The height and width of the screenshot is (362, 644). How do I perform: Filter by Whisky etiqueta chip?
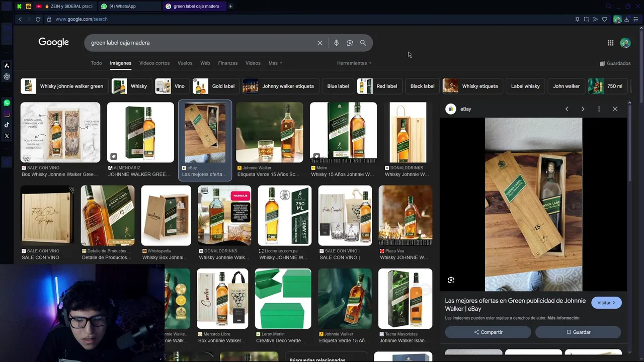(x=472, y=86)
